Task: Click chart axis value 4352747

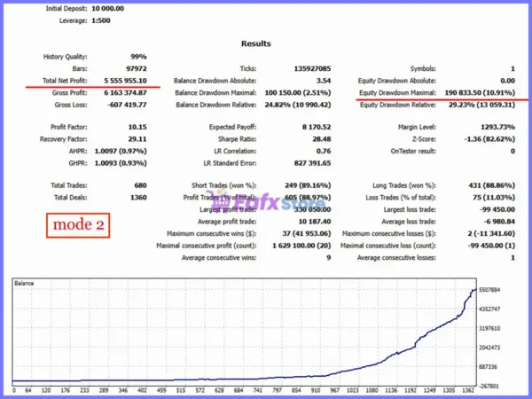Action: (x=489, y=309)
